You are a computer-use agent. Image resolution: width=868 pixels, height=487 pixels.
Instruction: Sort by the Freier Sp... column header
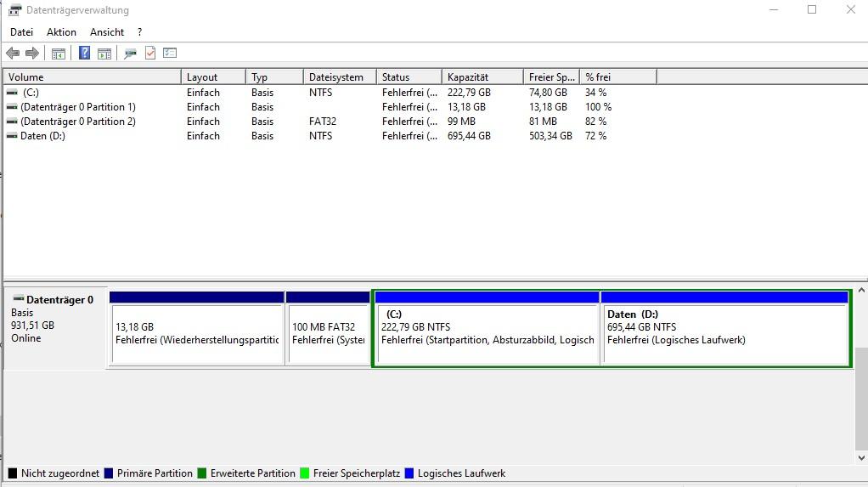[x=551, y=77]
